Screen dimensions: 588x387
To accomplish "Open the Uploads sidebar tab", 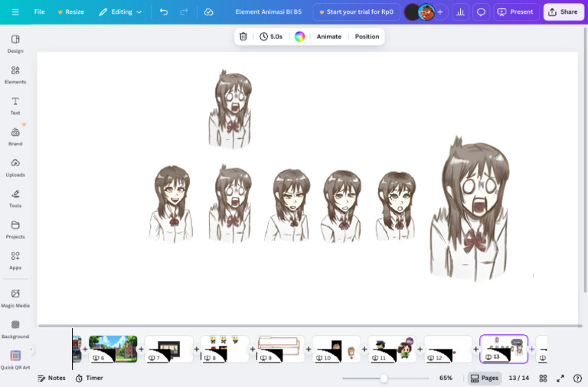I will (15, 167).
